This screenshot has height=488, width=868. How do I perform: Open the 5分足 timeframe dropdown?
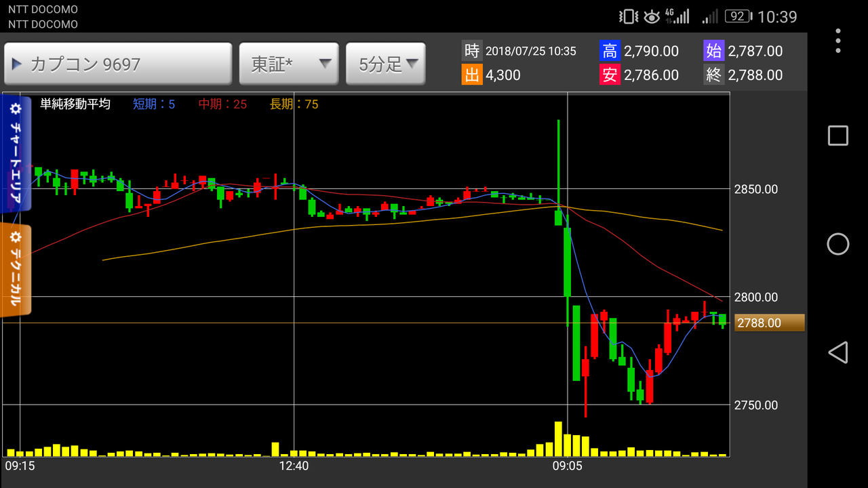(x=386, y=64)
